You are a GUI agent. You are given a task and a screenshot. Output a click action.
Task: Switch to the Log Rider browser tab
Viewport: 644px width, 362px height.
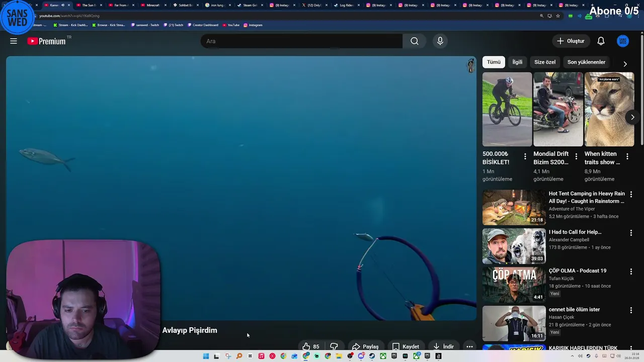(x=346, y=5)
